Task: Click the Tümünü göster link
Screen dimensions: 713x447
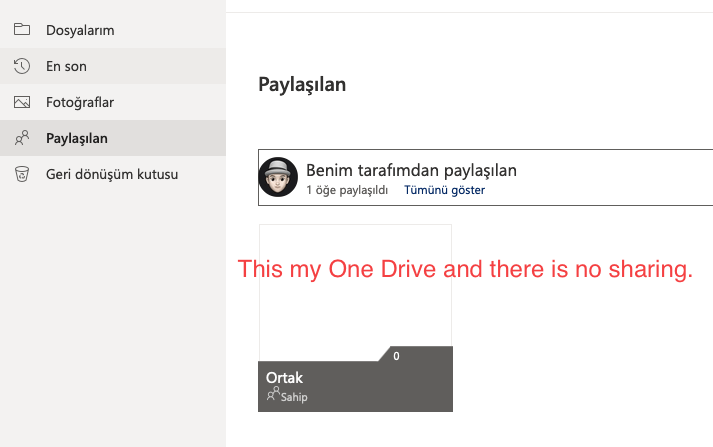Action: (444, 190)
